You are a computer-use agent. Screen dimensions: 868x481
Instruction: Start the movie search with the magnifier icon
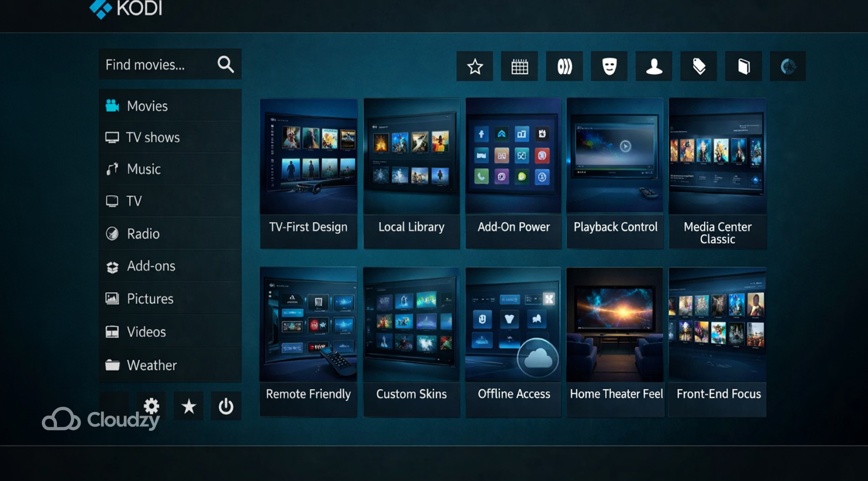225,64
